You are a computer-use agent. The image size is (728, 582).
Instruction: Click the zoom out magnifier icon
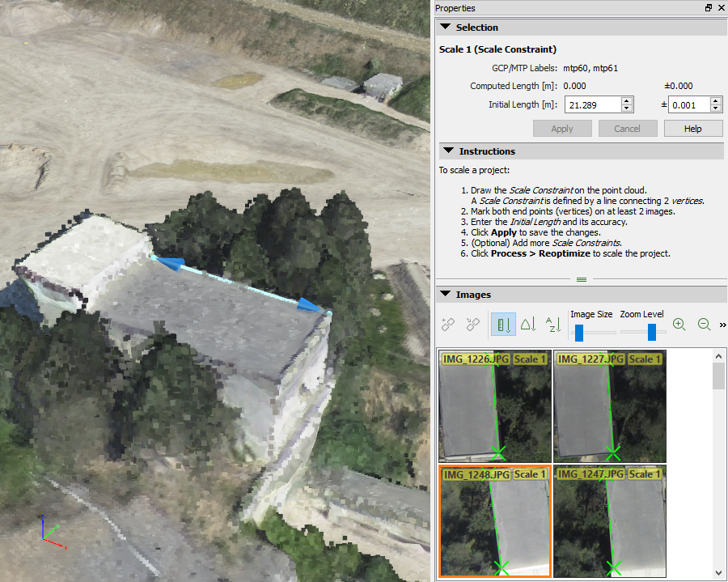(x=704, y=325)
